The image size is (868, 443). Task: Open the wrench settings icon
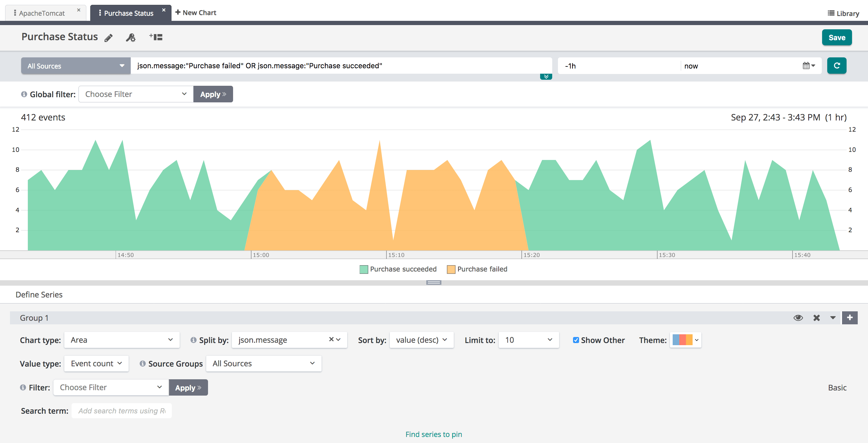pyautogui.click(x=131, y=37)
